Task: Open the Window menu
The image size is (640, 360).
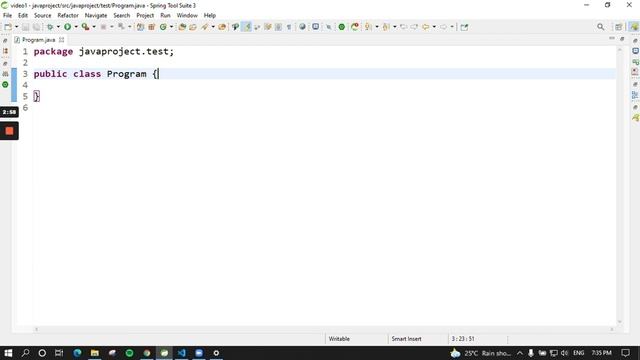Action: point(187,16)
